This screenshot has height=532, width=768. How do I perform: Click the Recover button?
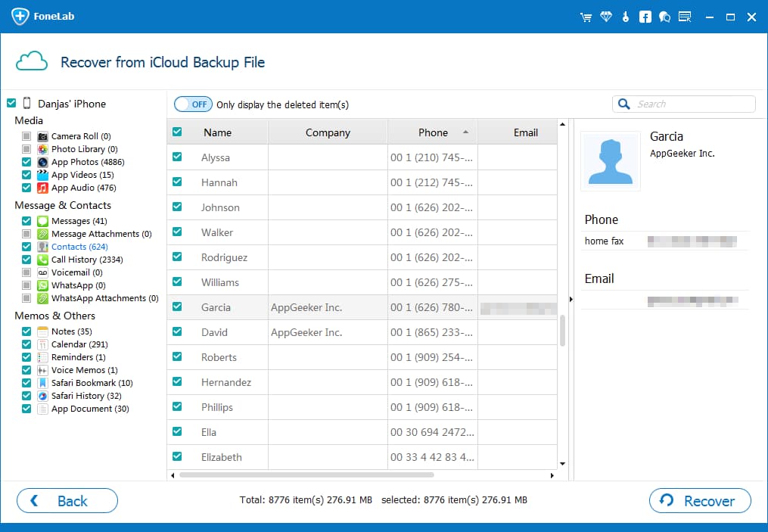click(x=699, y=500)
